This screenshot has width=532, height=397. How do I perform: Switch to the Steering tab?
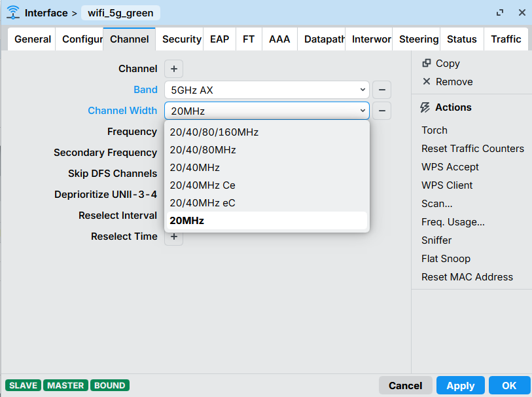pyautogui.click(x=416, y=39)
